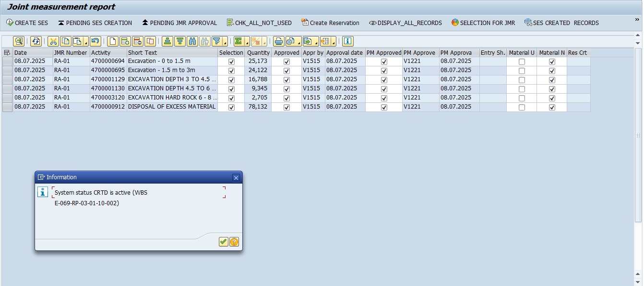644x286 pixels.
Task: Uncheck PM Approved for activity 4700001129
Action: point(384,80)
